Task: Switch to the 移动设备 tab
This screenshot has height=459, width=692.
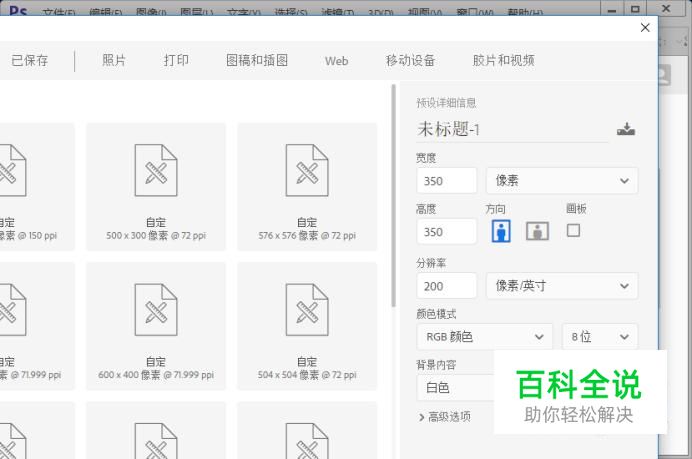Action: (410, 60)
